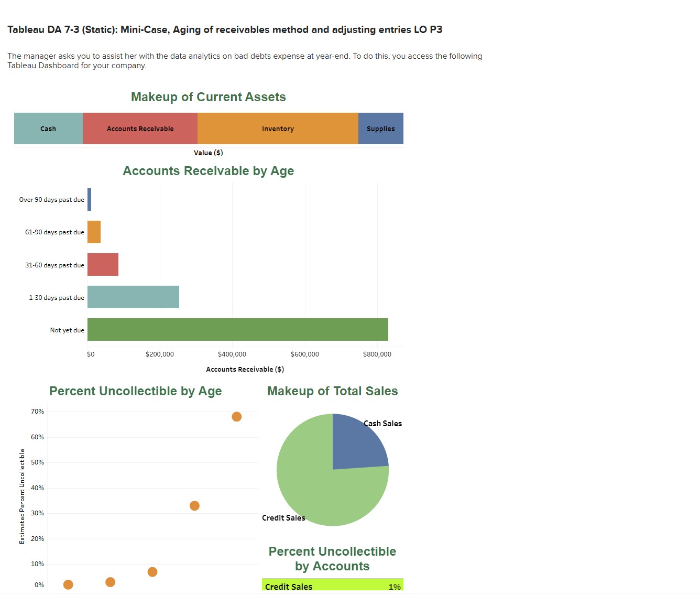Select the Cash segment in Makeup of Current Assets
The height and width of the screenshot is (595, 700).
click(48, 128)
